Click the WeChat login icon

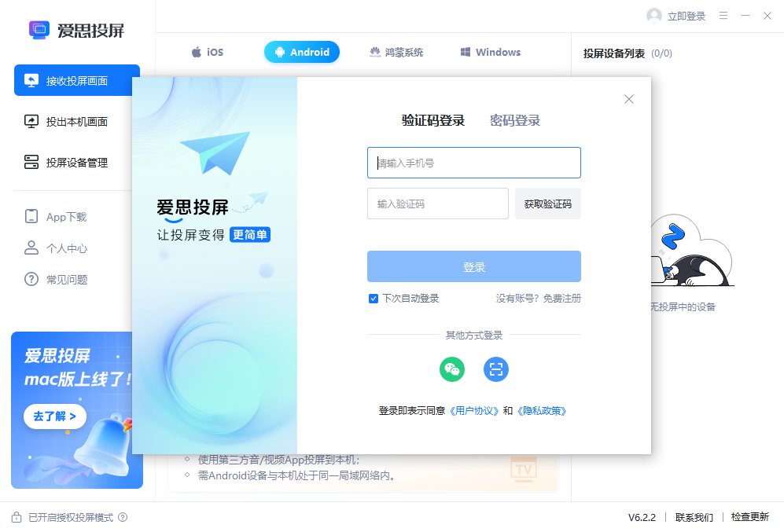pos(452,369)
